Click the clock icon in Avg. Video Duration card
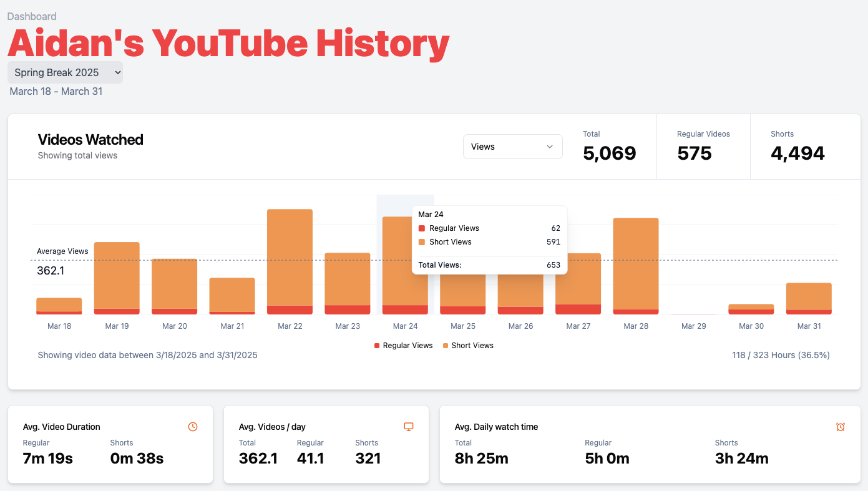Screen dimensions: 868x491 point(193,427)
